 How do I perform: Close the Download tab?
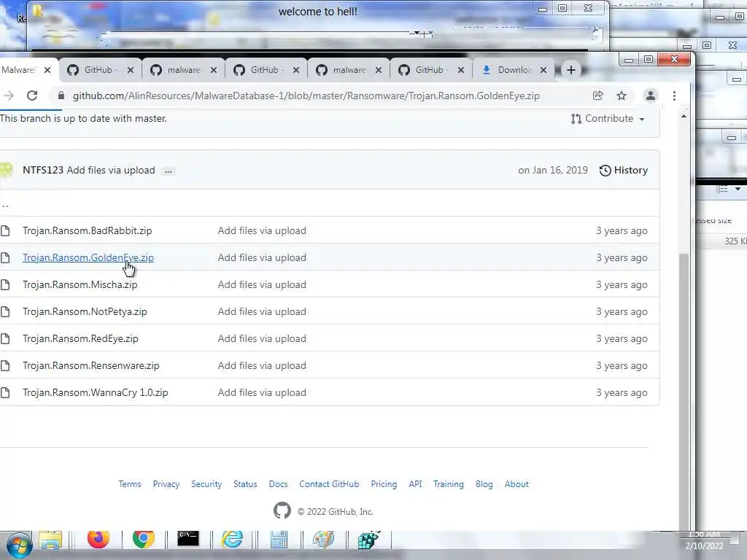click(x=543, y=70)
